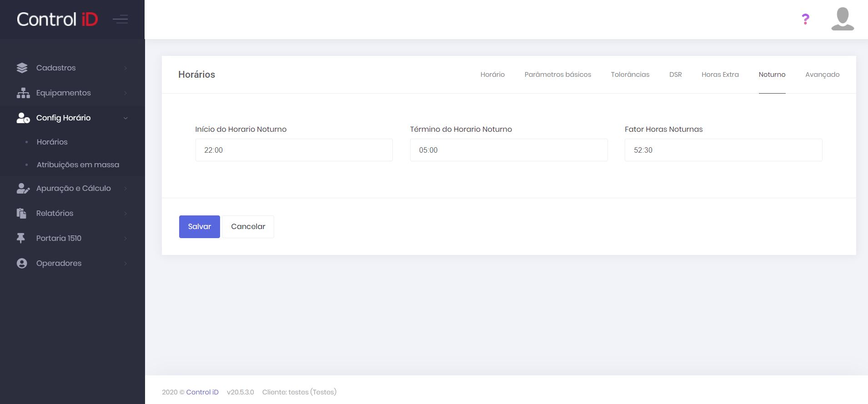Open the user profile avatar menu
This screenshot has width=868, height=404.
[842, 19]
